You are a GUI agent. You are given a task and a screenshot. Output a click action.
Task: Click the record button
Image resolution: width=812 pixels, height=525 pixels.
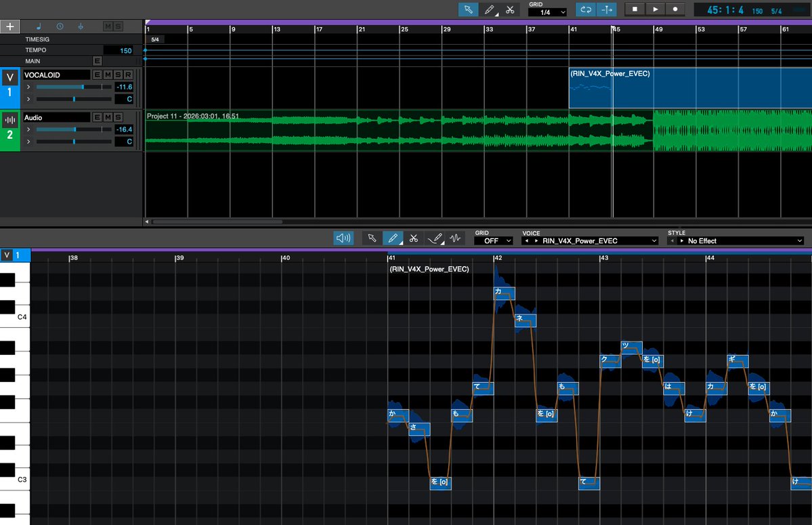tap(675, 9)
